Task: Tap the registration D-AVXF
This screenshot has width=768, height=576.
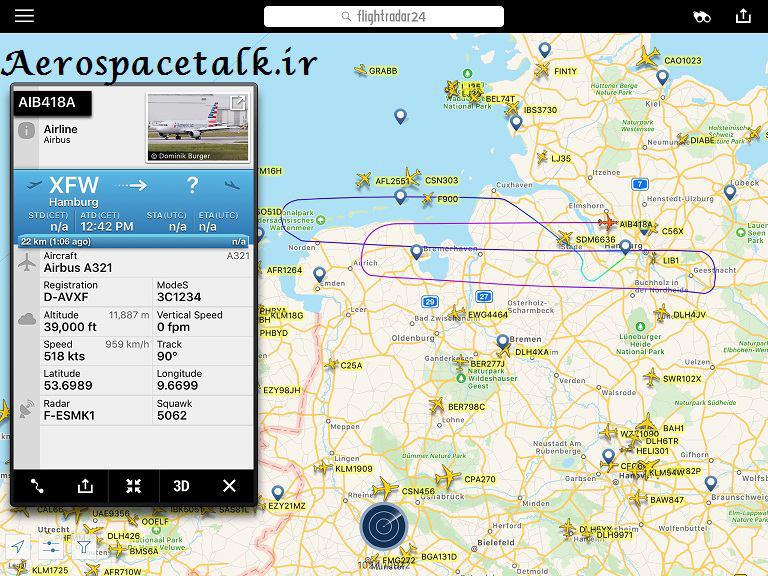Action: point(66,297)
